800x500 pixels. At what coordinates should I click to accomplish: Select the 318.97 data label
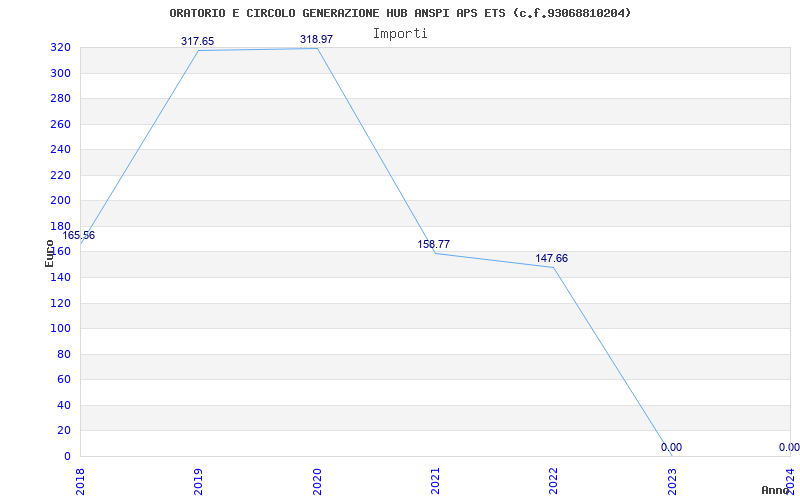316,39
